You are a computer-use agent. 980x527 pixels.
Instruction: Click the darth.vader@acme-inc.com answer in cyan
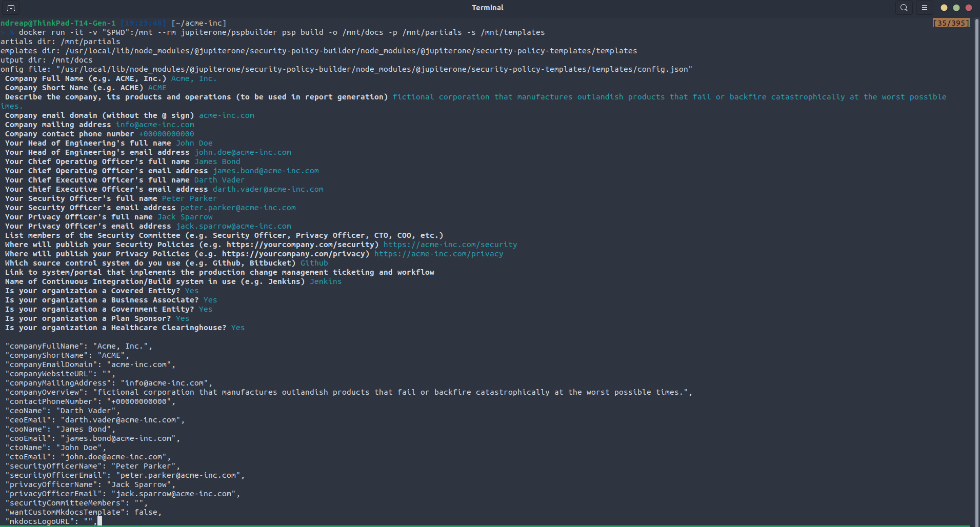268,189
